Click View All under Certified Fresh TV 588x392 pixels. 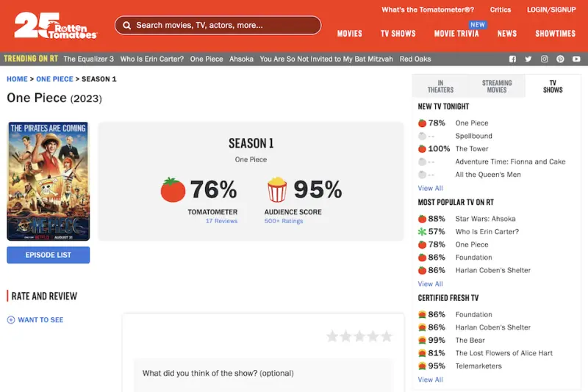pyautogui.click(x=430, y=380)
